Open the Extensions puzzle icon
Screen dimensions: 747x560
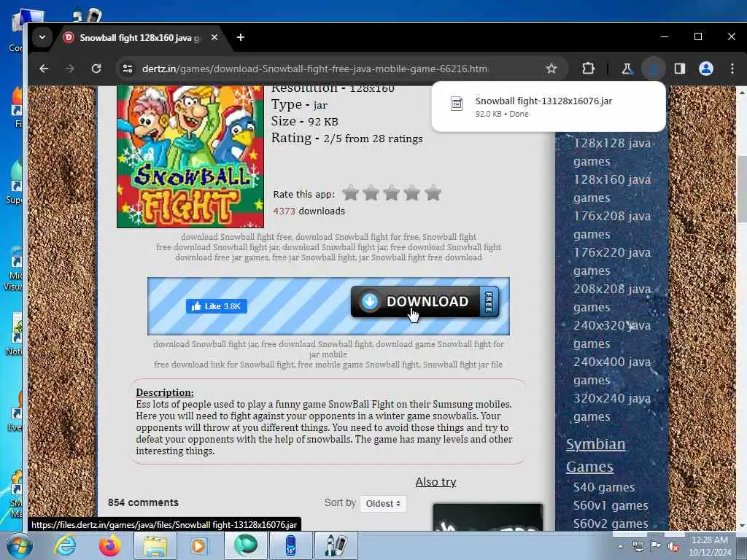click(x=589, y=69)
